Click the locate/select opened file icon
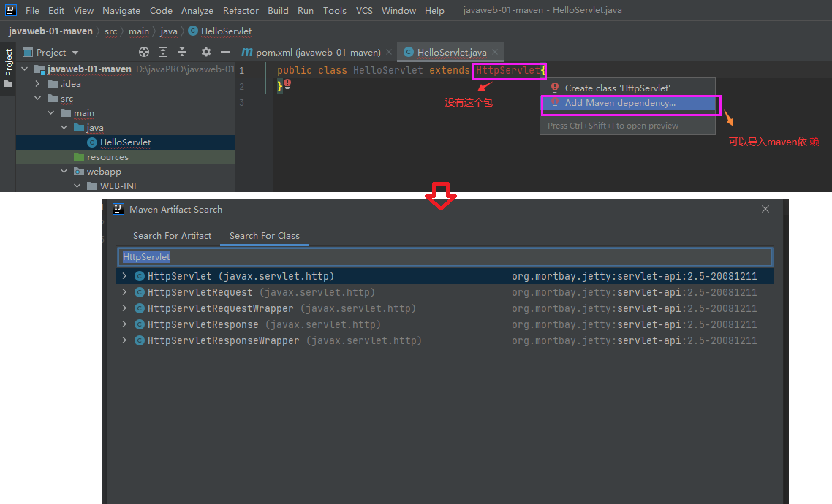This screenshot has height=504, width=832. (144, 52)
